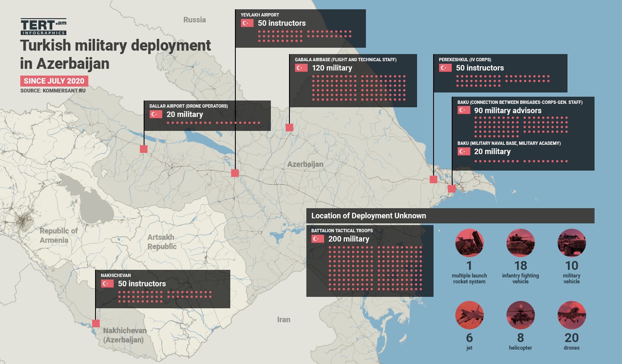This screenshot has height=364, width=622.
Task: Click the infantry fighting vehicle icon
Action: pos(520,243)
